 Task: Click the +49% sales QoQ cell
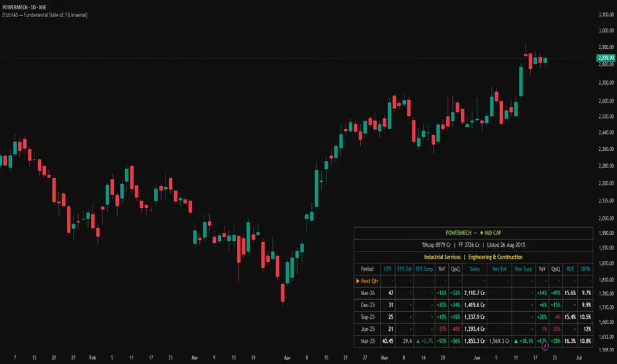point(555,293)
